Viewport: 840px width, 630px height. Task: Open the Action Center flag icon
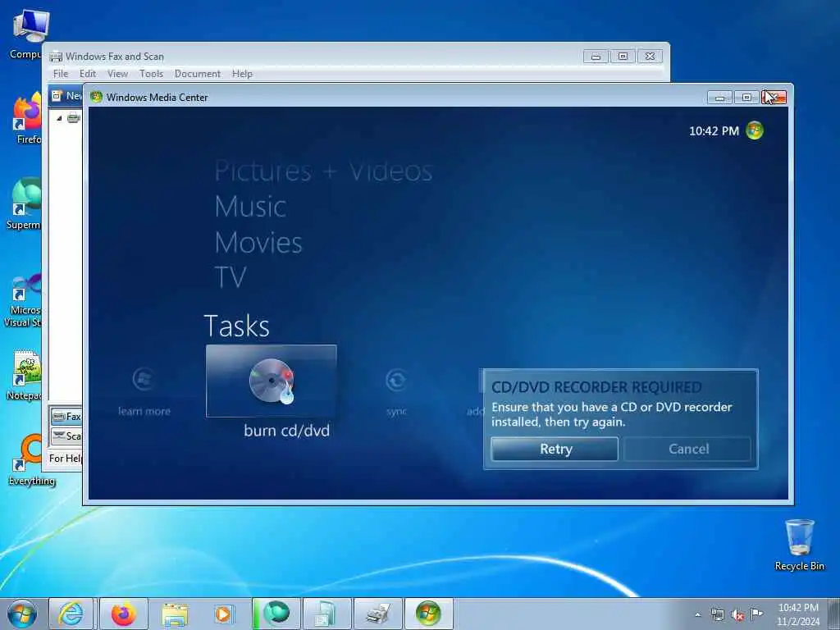click(x=756, y=614)
